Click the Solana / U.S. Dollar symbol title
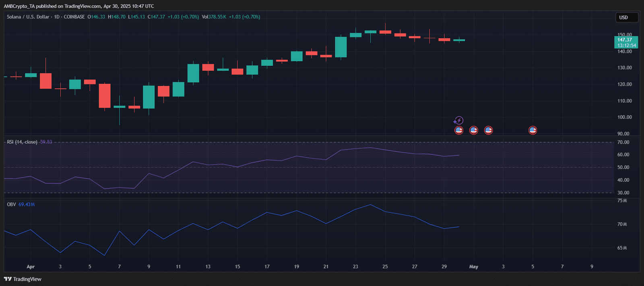Image resolution: width=644 pixels, height=286 pixels. click(28, 17)
